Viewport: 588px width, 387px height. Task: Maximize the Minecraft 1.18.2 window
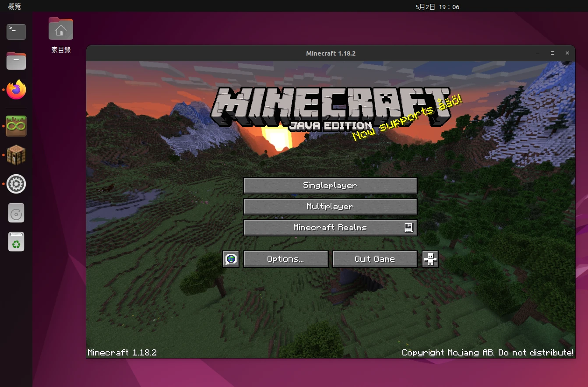553,53
